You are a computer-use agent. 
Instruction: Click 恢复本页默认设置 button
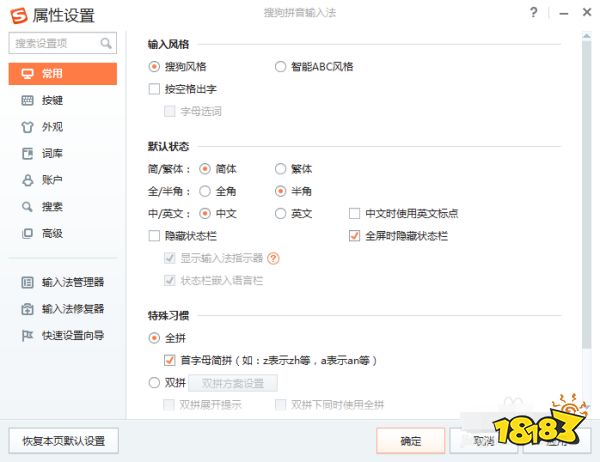tap(64, 441)
